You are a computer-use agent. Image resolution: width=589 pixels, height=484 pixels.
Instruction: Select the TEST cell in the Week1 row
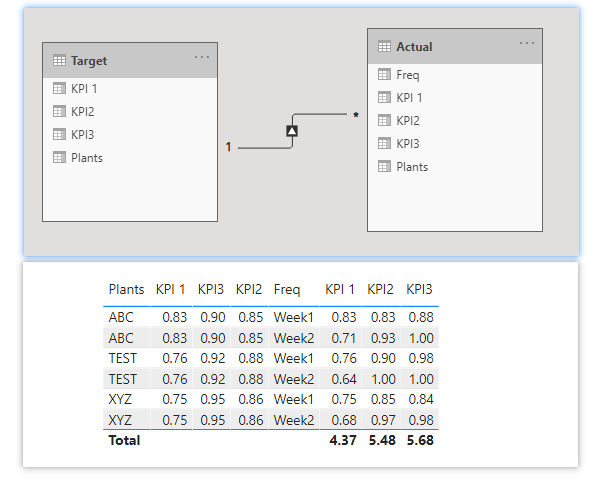pos(122,358)
